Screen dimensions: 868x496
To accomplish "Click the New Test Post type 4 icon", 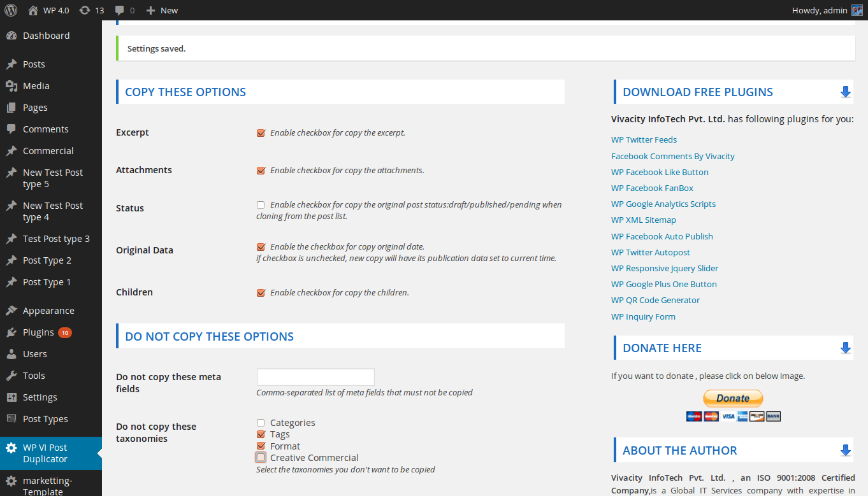I will tap(11, 206).
